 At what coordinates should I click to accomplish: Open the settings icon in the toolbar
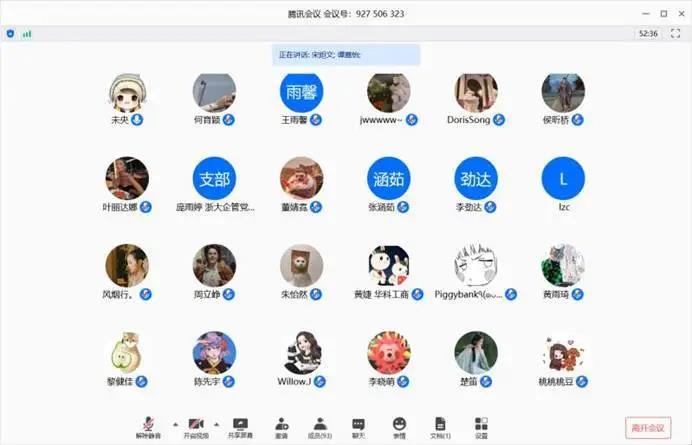(481, 427)
